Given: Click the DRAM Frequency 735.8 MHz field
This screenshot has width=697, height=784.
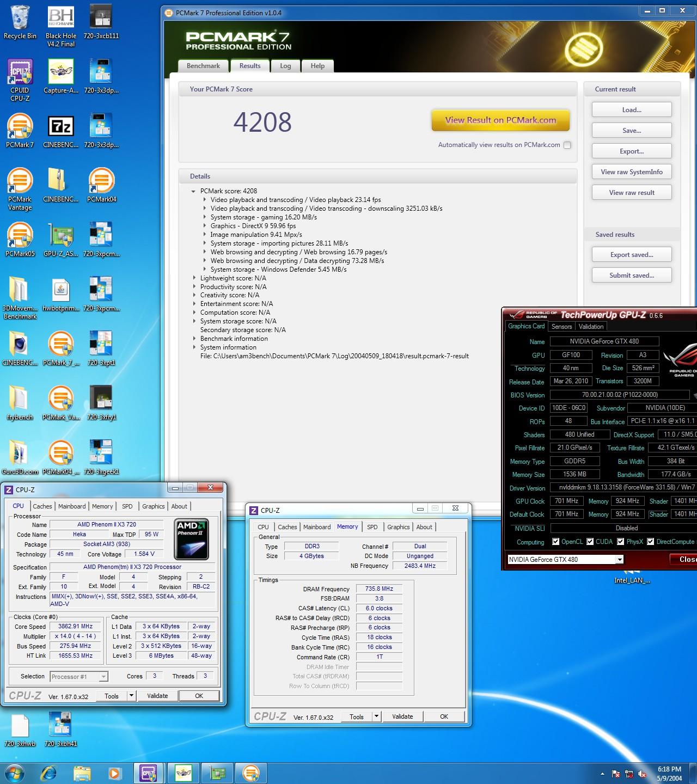Looking at the screenshot, I should [x=379, y=589].
